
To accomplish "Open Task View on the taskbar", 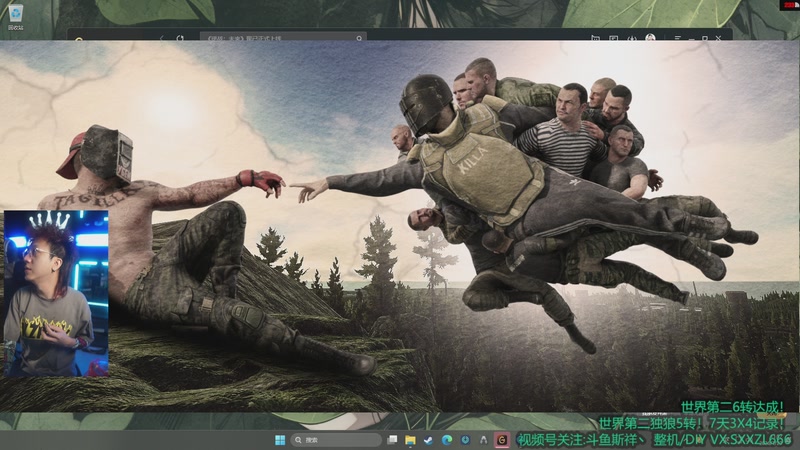I will coord(392,440).
